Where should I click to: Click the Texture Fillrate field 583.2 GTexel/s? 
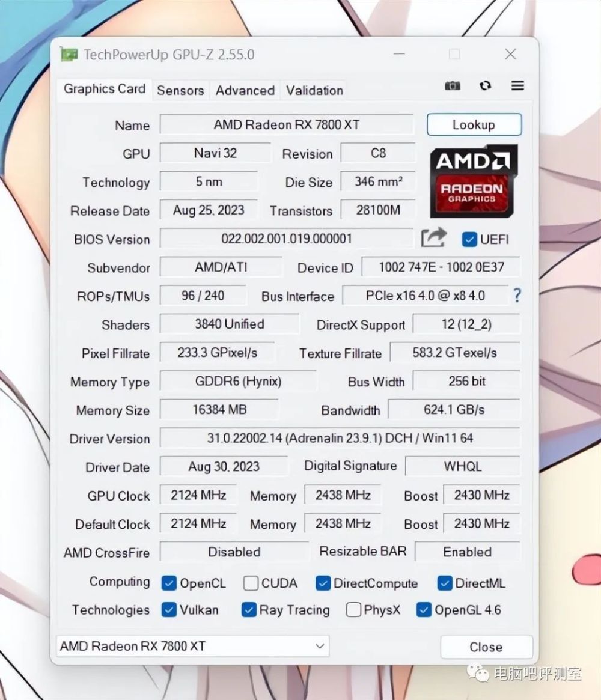point(455,353)
